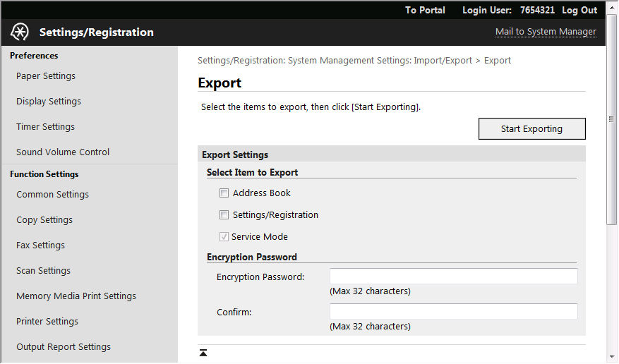Enable the Settings/Registration export checkbox

point(224,214)
